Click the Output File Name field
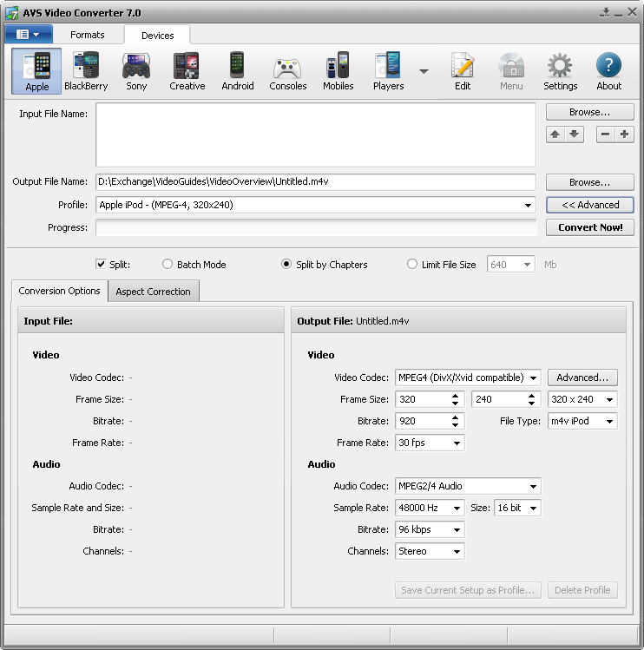Image resolution: width=644 pixels, height=650 pixels. point(315,181)
